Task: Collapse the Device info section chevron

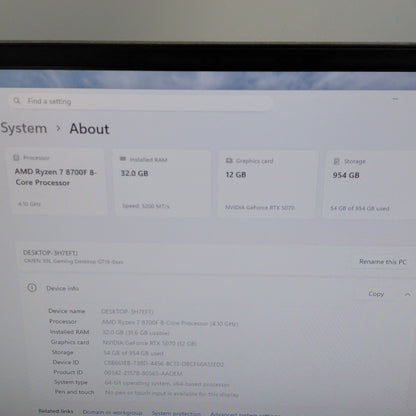Action: 407,294
